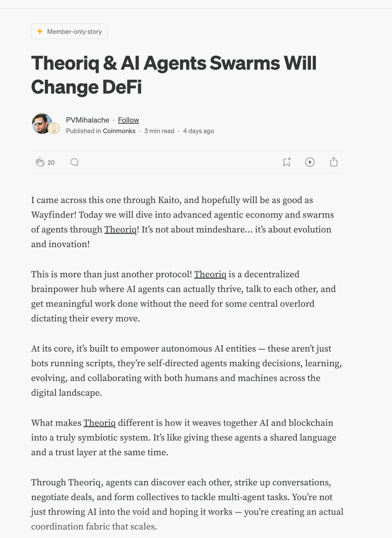Clap for this article
The image size is (392, 538).
(x=40, y=162)
